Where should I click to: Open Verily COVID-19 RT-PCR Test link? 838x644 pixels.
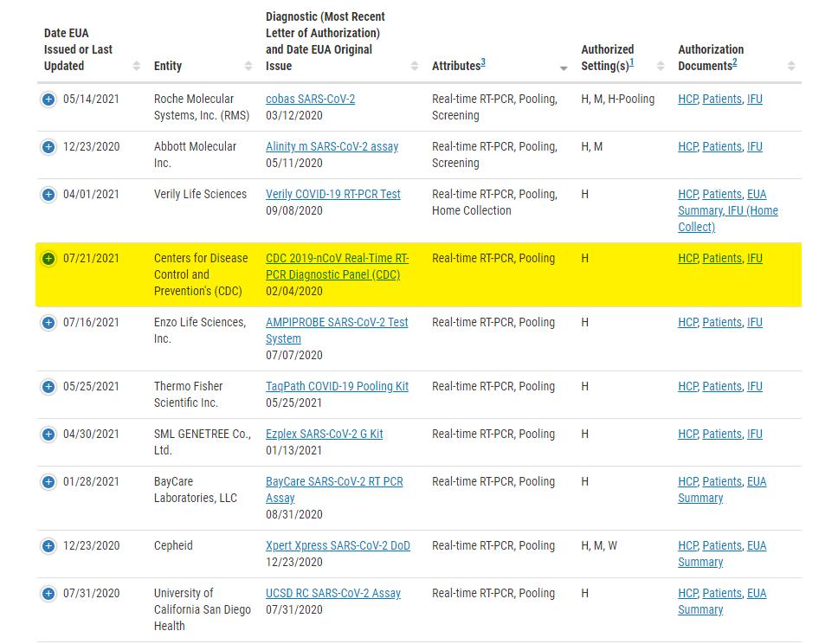pyautogui.click(x=333, y=194)
